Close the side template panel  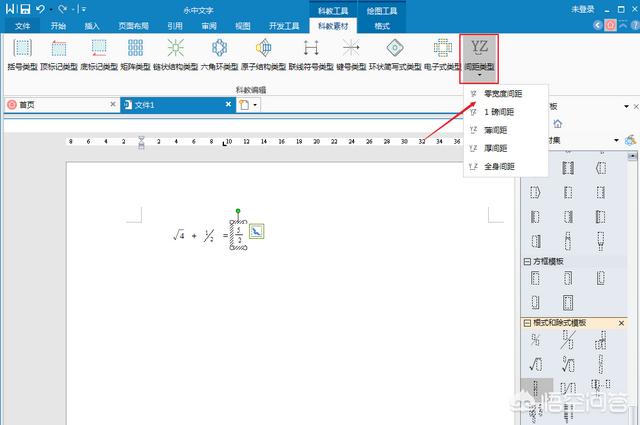tap(636, 107)
